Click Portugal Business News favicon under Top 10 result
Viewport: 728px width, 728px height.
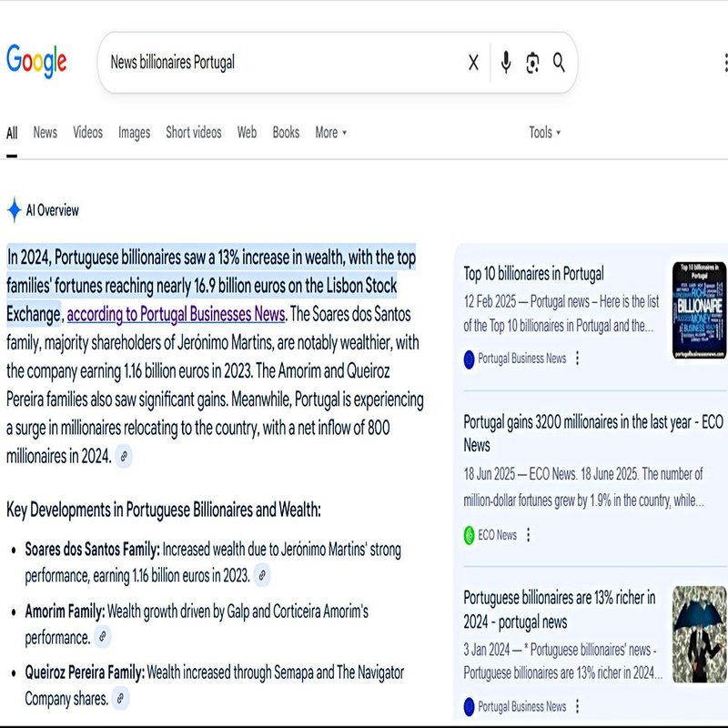point(469,359)
